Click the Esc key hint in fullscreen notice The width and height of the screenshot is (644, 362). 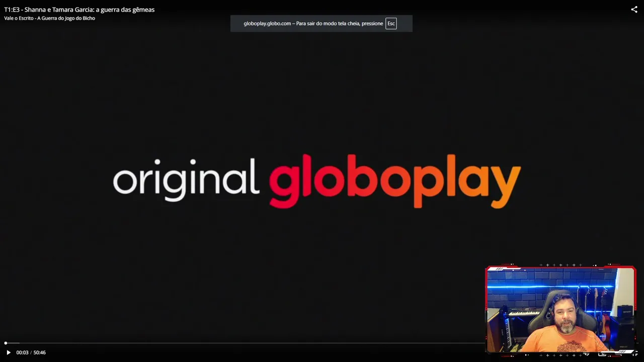tap(391, 24)
